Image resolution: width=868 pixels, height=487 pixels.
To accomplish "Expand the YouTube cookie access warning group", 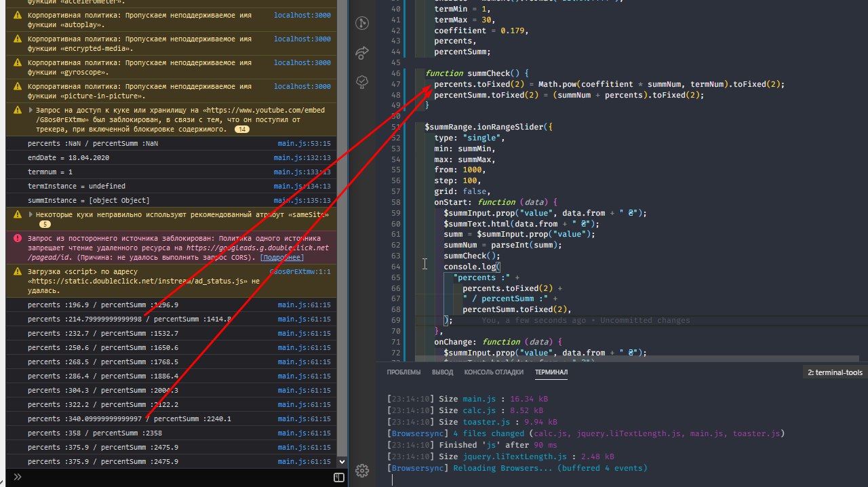I will click(x=31, y=109).
